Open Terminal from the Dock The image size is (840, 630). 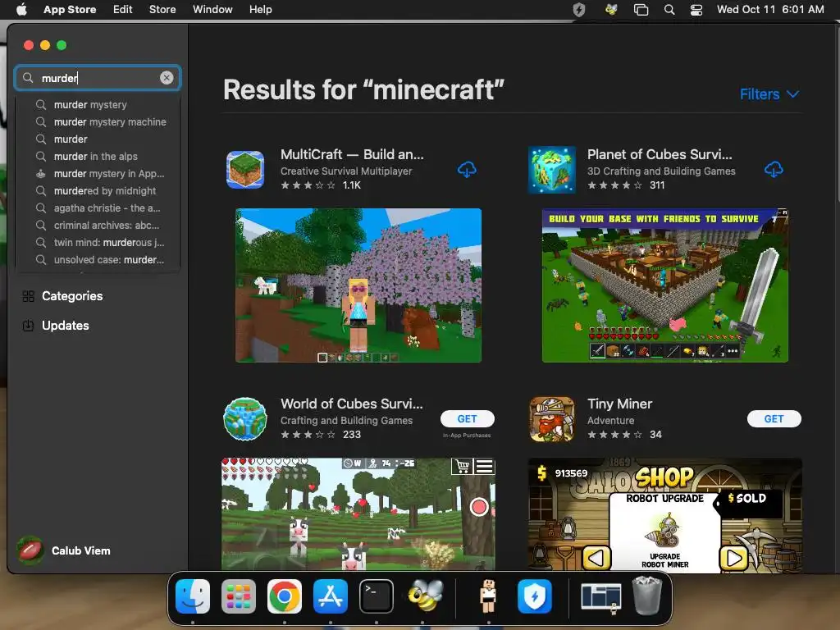point(376,596)
